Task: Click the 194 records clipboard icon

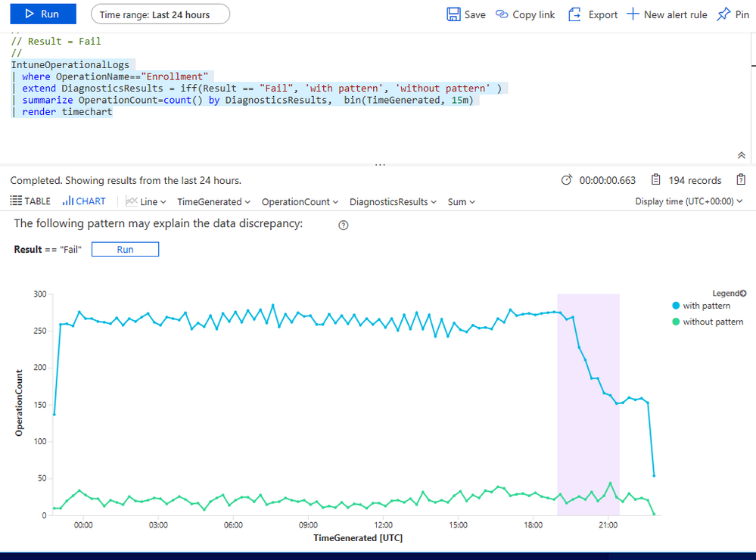Action: [x=655, y=180]
